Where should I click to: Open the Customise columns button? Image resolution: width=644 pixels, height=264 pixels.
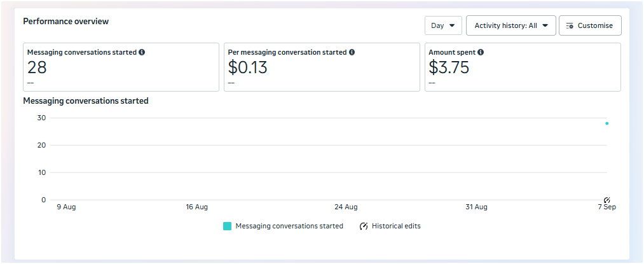click(589, 25)
